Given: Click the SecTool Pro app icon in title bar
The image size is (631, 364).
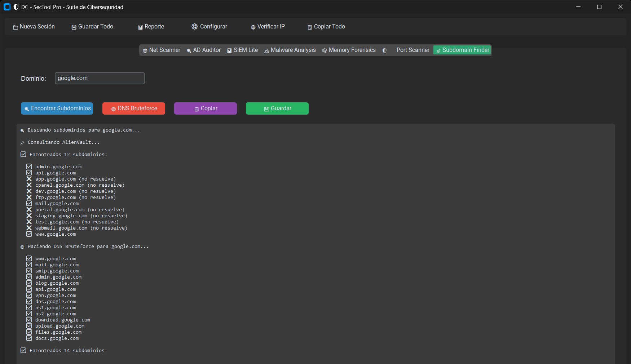Looking at the screenshot, I should click(x=7, y=7).
